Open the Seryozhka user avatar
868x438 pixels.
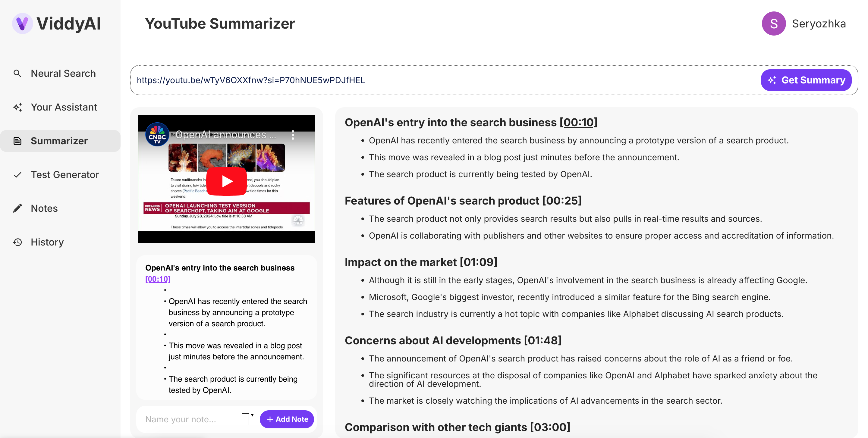[x=774, y=23]
